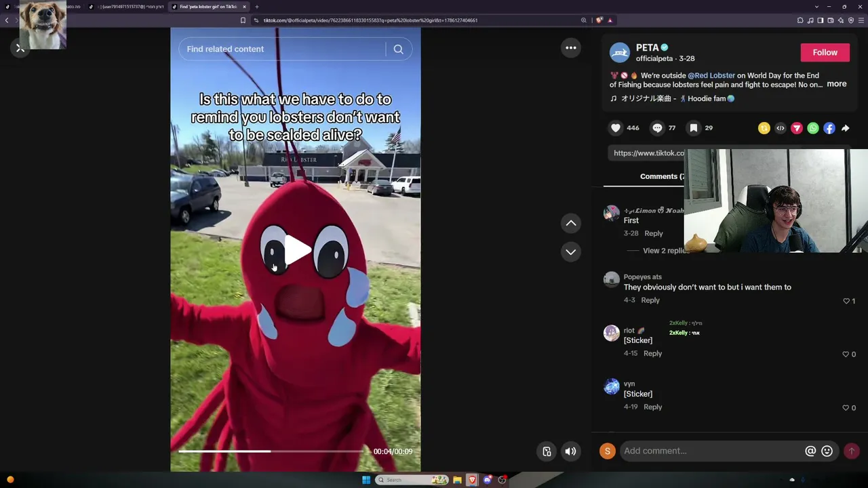Click the Add comment input field
Screen dimensions: 868x488
pos(711,451)
